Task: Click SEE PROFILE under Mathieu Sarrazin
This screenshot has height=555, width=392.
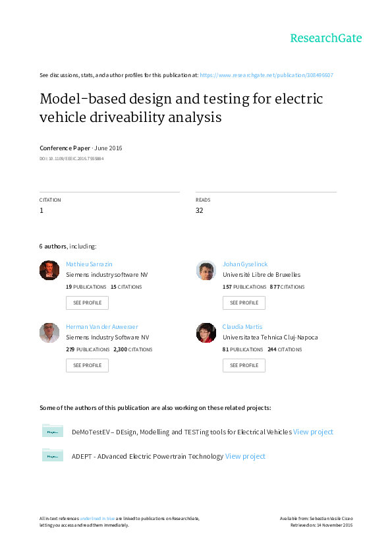Action: click(87, 303)
